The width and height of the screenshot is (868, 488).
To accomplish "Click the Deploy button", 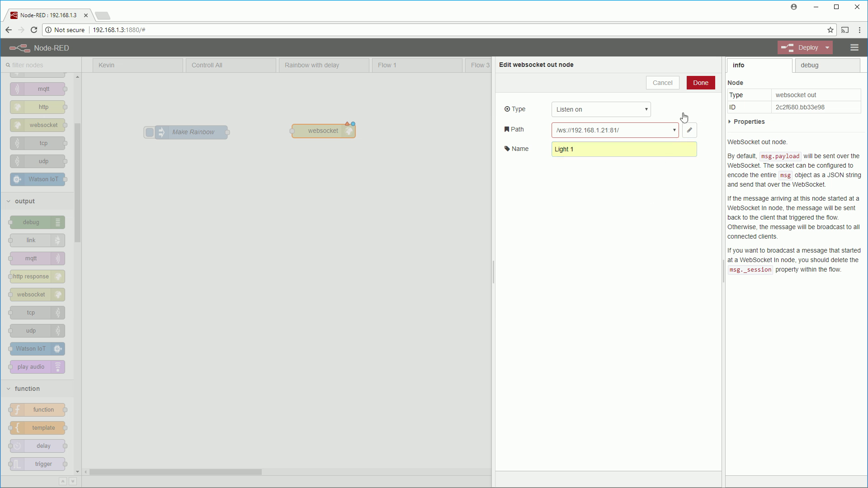I will 800,47.
